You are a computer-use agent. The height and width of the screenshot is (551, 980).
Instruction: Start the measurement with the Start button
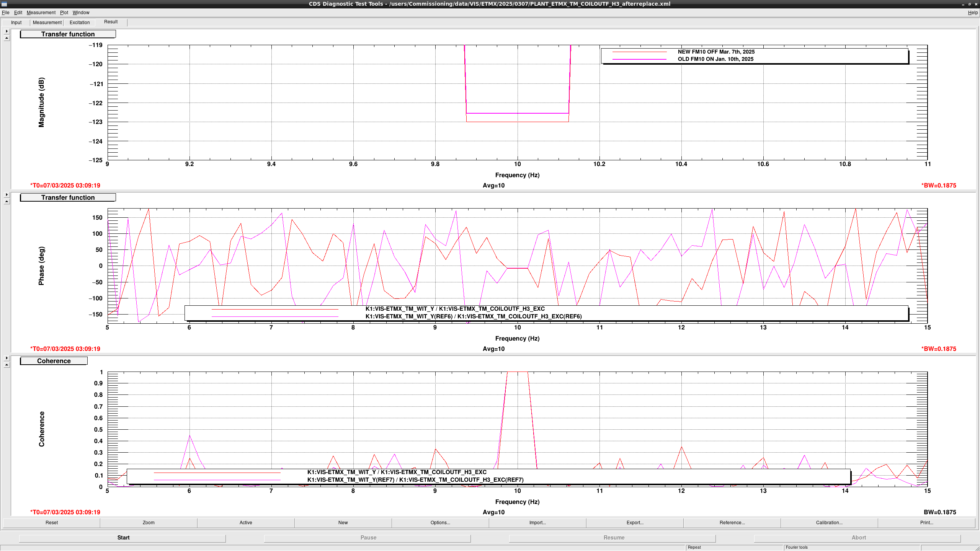(x=122, y=538)
